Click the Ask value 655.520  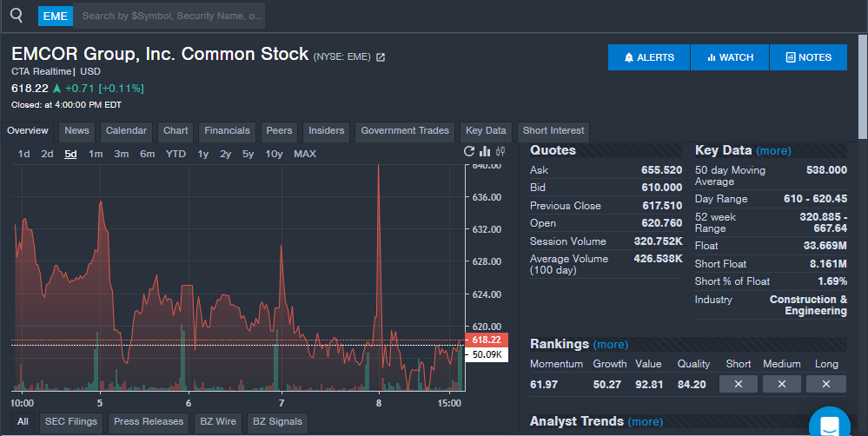pos(661,170)
